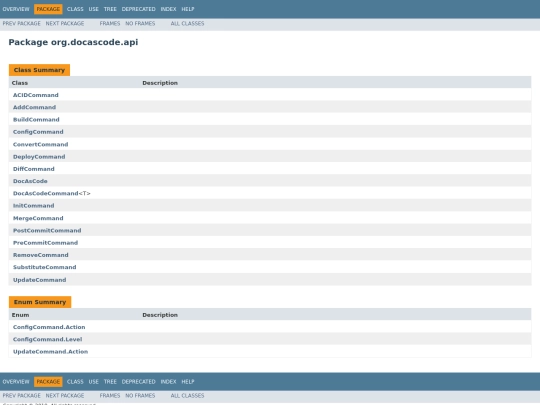540x405 pixels.
Task: Open the MergeCommand class link
Action: (38, 218)
